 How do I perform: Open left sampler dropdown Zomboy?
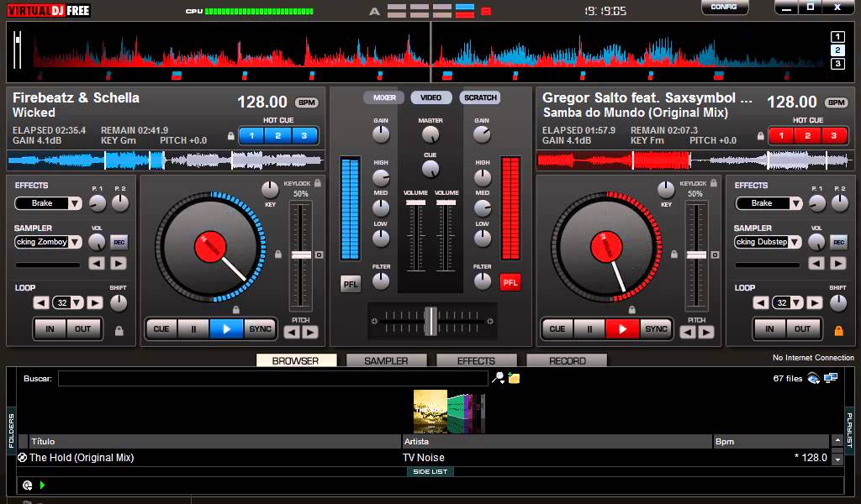48,242
